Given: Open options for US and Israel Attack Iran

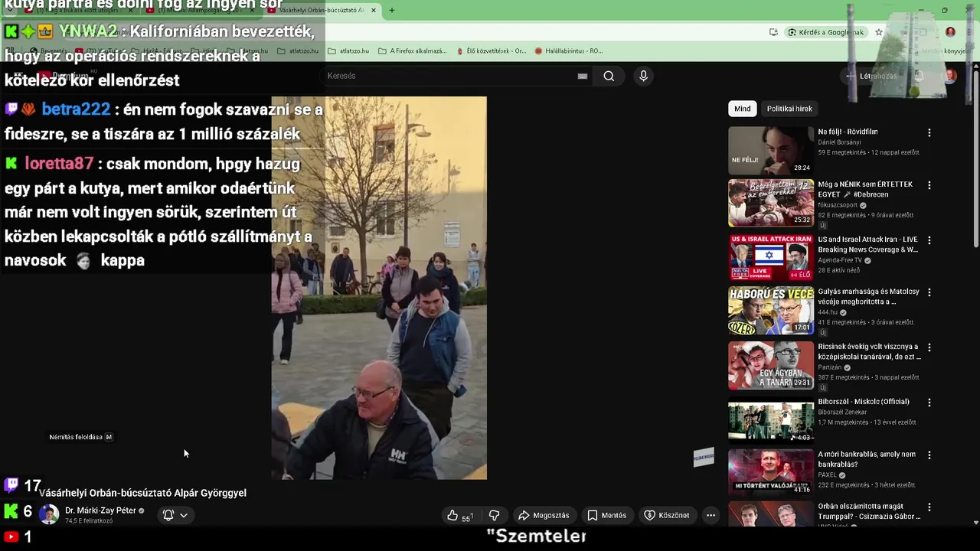Looking at the screenshot, I should point(929,240).
